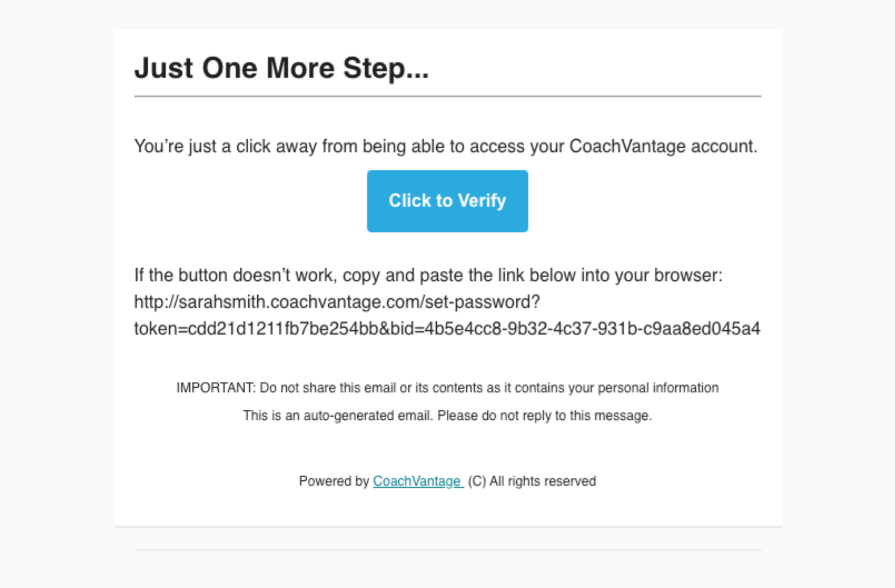Click the 'If the button doesn't work' instruction text
Image resolution: width=895 pixels, height=588 pixels.
[428, 275]
